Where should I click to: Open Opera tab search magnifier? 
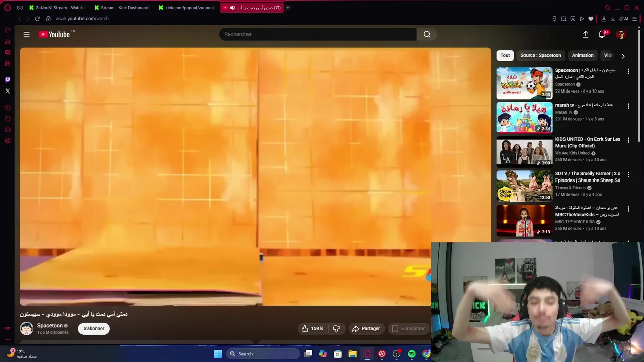(x=608, y=8)
